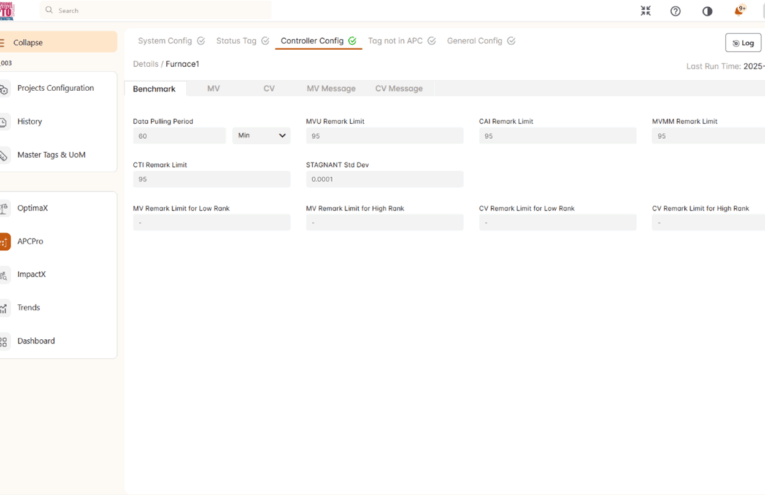This screenshot has height=495, width=765.
Task: Click the CAI Remark Limit field
Action: (558, 136)
